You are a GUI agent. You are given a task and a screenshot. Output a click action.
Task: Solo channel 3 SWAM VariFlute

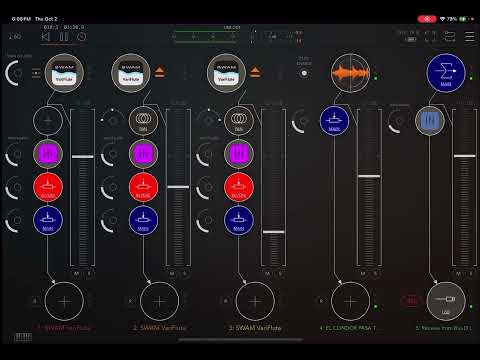pyautogui.click(x=280, y=274)
